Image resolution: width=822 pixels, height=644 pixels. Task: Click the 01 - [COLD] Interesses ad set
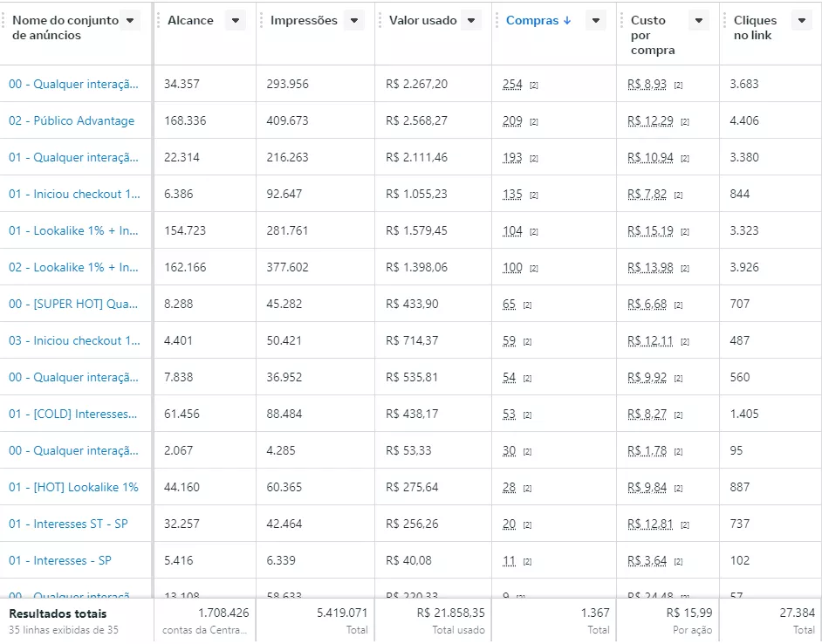coord(73,414)
